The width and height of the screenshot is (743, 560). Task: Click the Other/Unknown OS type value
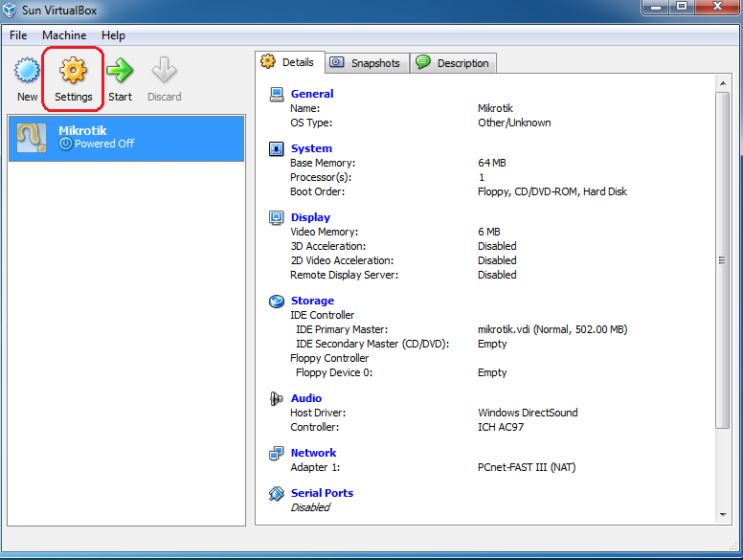pos(514,123)
